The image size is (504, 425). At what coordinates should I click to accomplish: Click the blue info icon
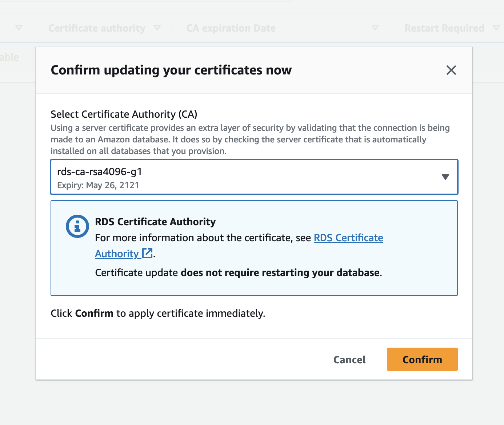(77, 226)
